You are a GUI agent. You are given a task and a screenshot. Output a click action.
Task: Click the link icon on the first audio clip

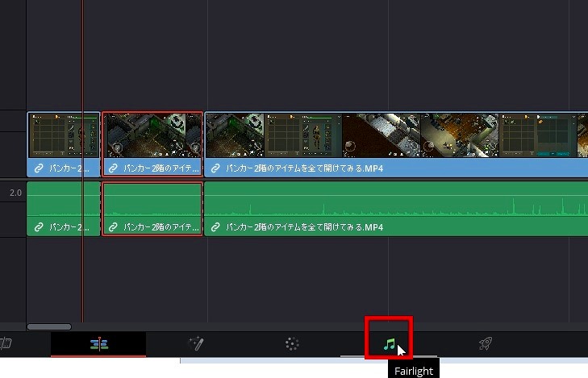click(39, 227)
